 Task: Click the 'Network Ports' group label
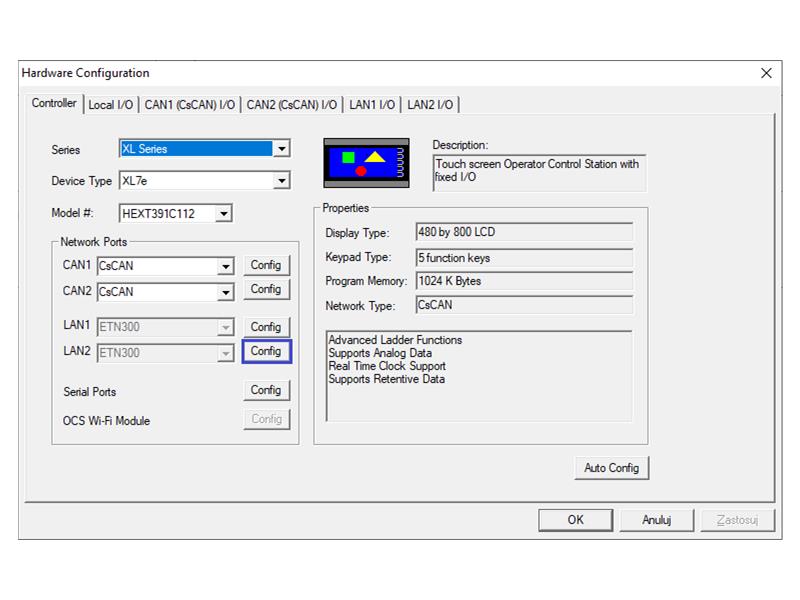click(x=94, y=242)
